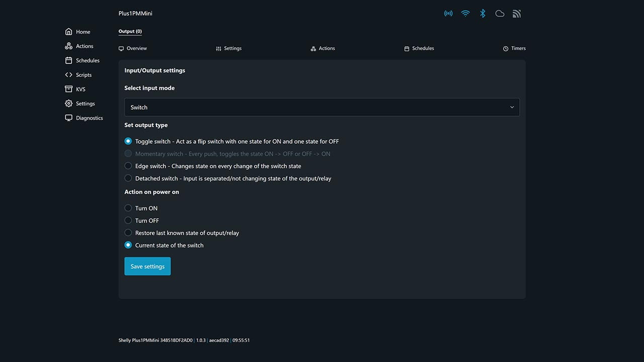The height and width of the screenshot is (362, 644).
Task: Click the 09:55:51 time in footer
Action: [x=241, y=340]
